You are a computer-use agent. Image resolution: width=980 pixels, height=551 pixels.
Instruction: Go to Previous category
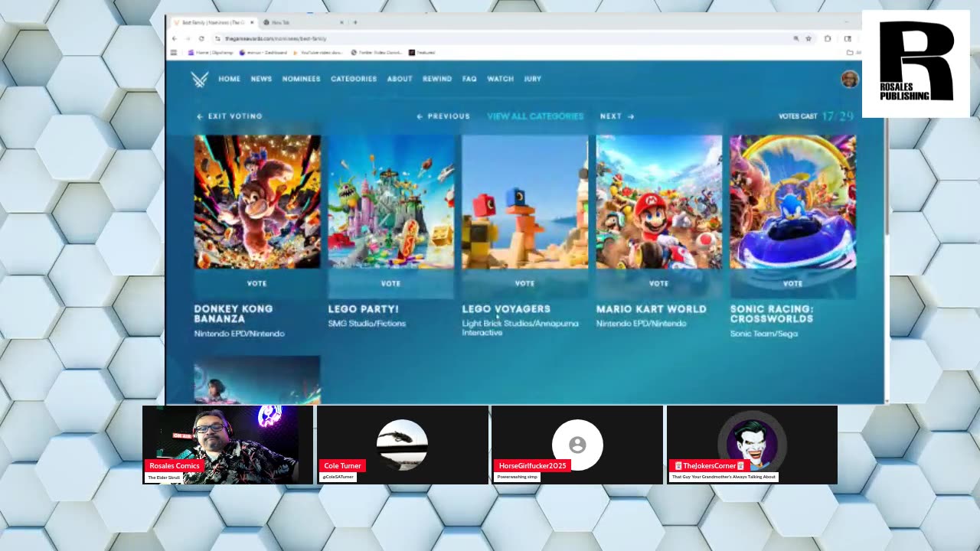click(x=443, y=116)
